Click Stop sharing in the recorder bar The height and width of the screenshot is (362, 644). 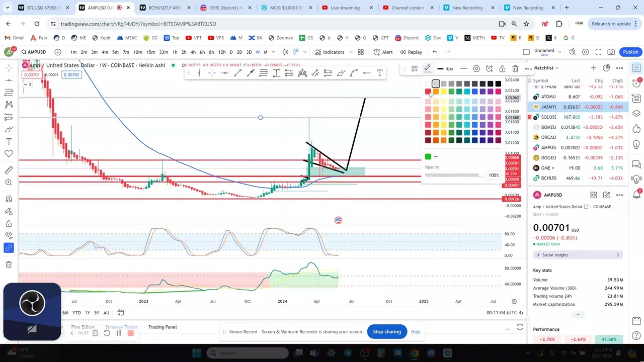(x=387, y=332)
